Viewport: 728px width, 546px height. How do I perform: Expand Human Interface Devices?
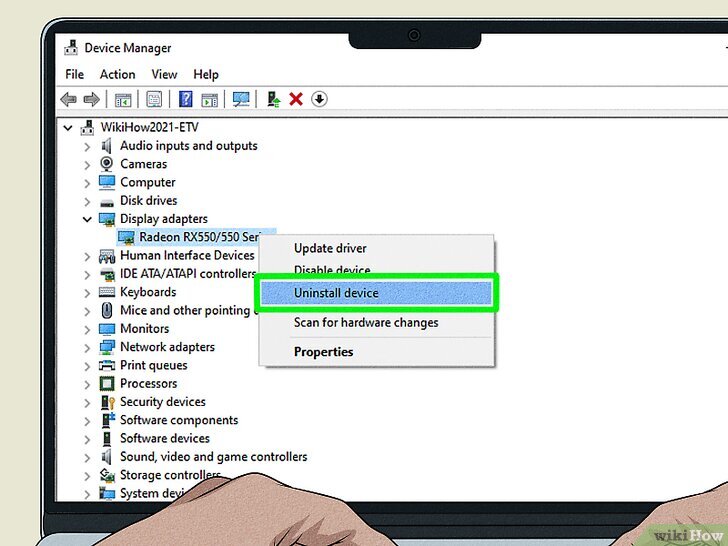pyautogui.click(x=87, y=256)
